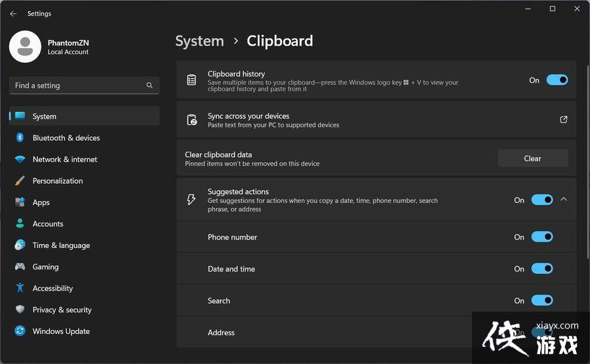Collapse the Suggested actions section chevron
Screen dimensions: 590x364
[x=564, y=199]
